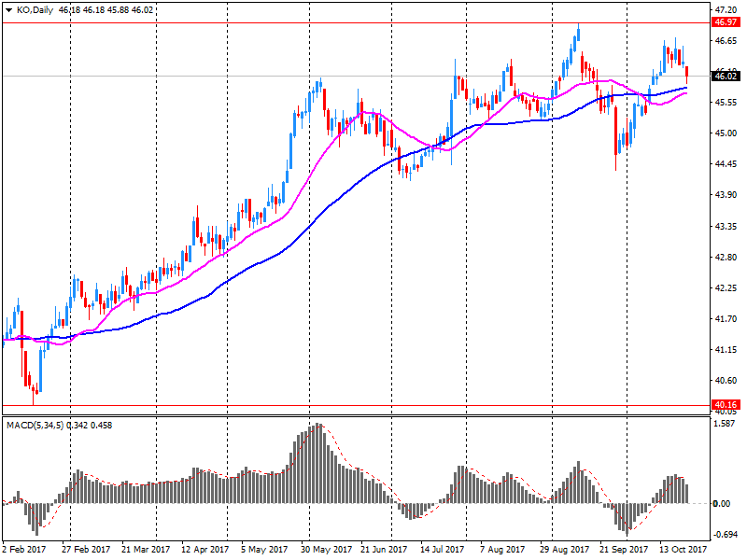Click the 7 Aug 2017 date label
This screenshot has width=747, height=560.
502,550
